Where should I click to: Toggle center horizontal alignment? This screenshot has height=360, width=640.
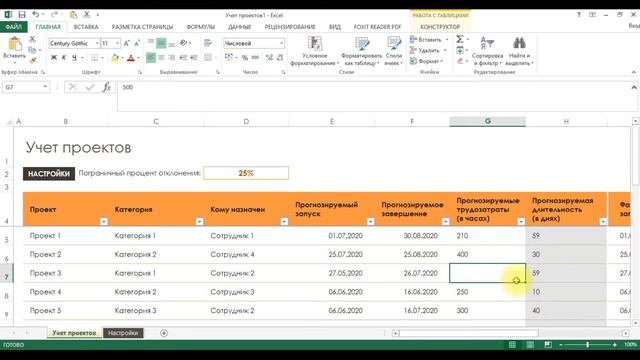point(161,58)
